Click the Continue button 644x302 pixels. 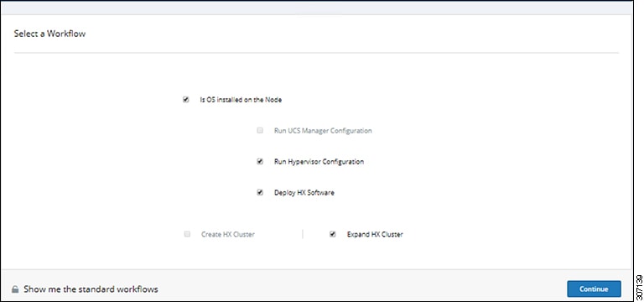594,289
